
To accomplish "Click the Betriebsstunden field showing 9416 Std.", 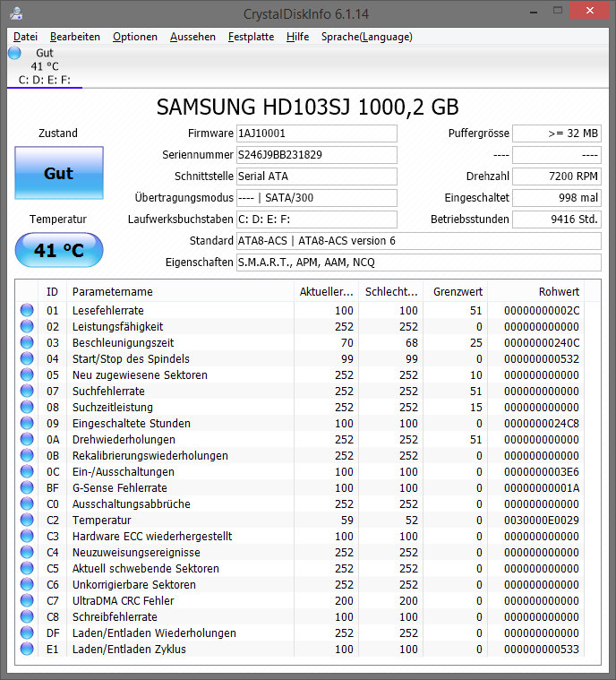I will [x=557, y=219].
